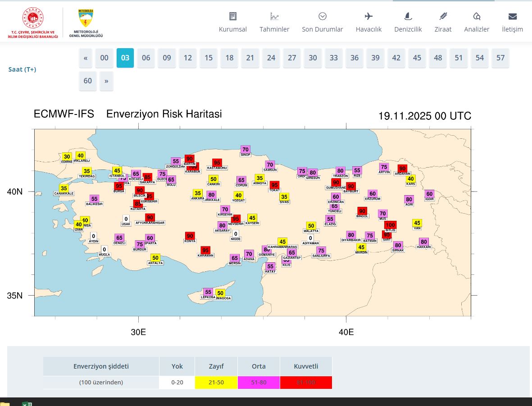Click the Ziraat wheat icon

(443, 16)
